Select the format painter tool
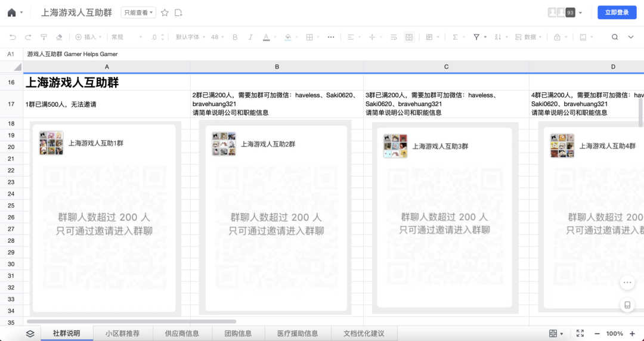 [x=44, y=37]
